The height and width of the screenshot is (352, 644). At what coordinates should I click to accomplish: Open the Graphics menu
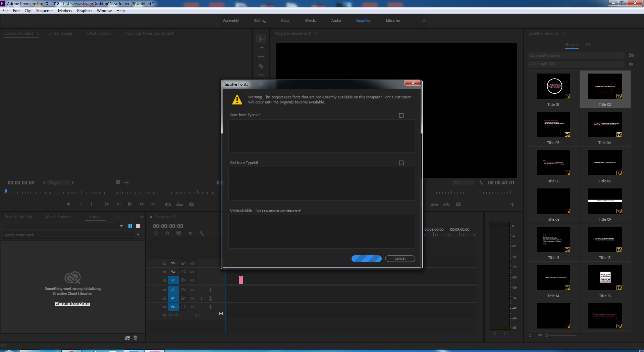click(85, 11)
